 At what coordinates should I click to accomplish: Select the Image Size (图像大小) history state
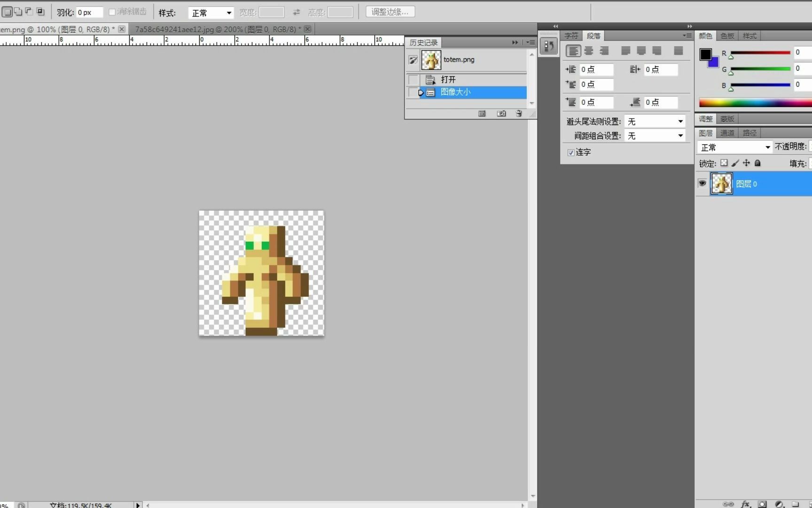click(x=473, y=92)
